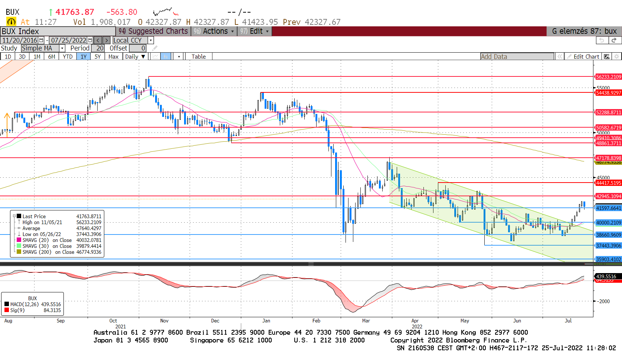Select the candlestick chart type icon
This screenshot has width=622, height=364.
click(166, 56)
